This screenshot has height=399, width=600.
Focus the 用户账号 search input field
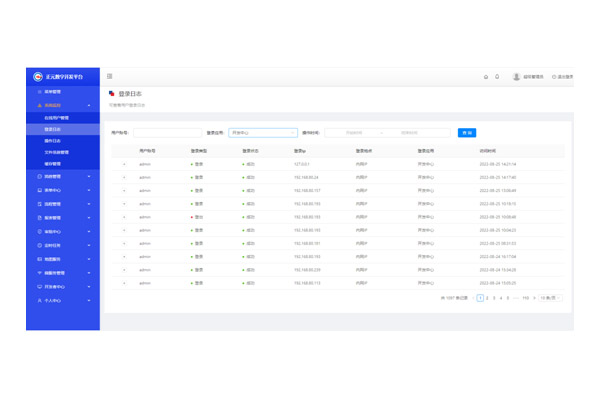coord(167,133)
